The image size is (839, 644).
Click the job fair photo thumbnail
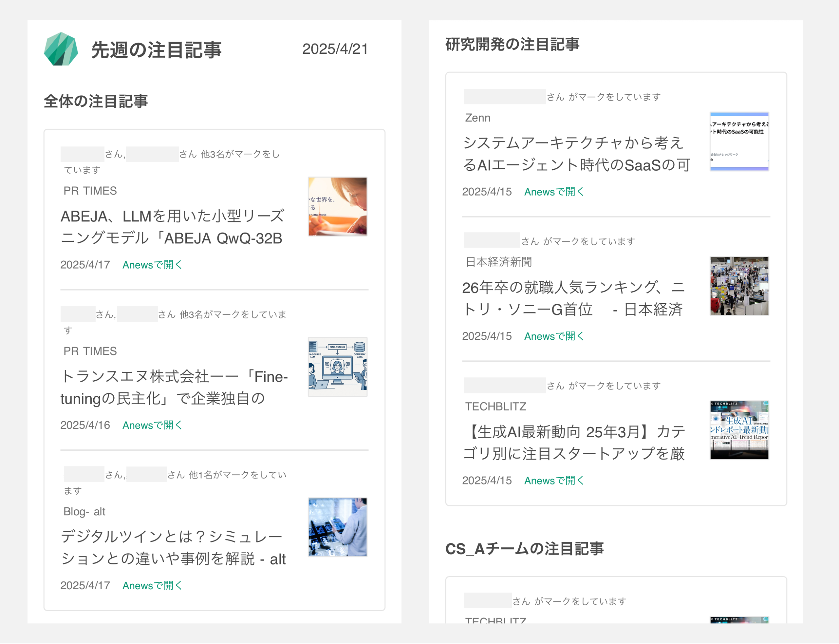point(739,286)
